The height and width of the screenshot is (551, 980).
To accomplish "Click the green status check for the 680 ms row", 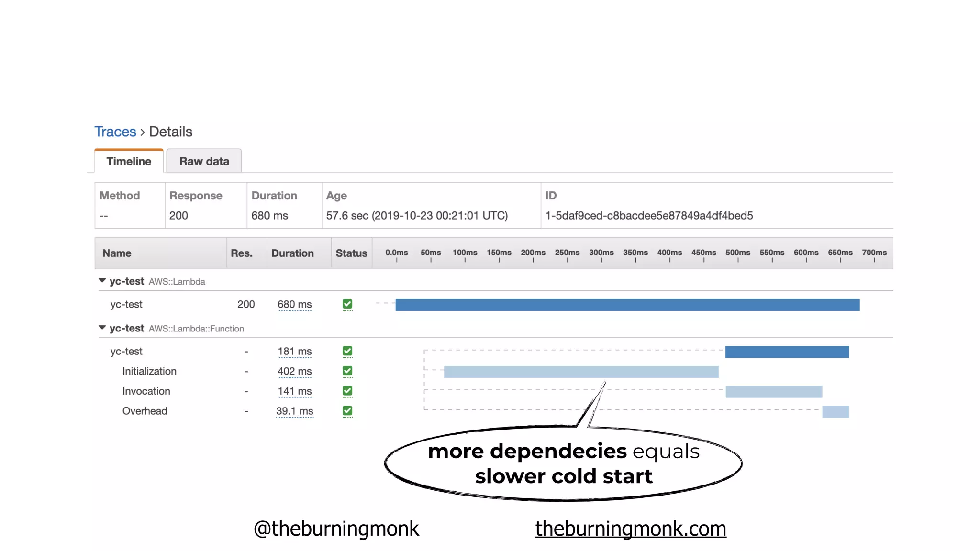I will (x=347, y=304).
